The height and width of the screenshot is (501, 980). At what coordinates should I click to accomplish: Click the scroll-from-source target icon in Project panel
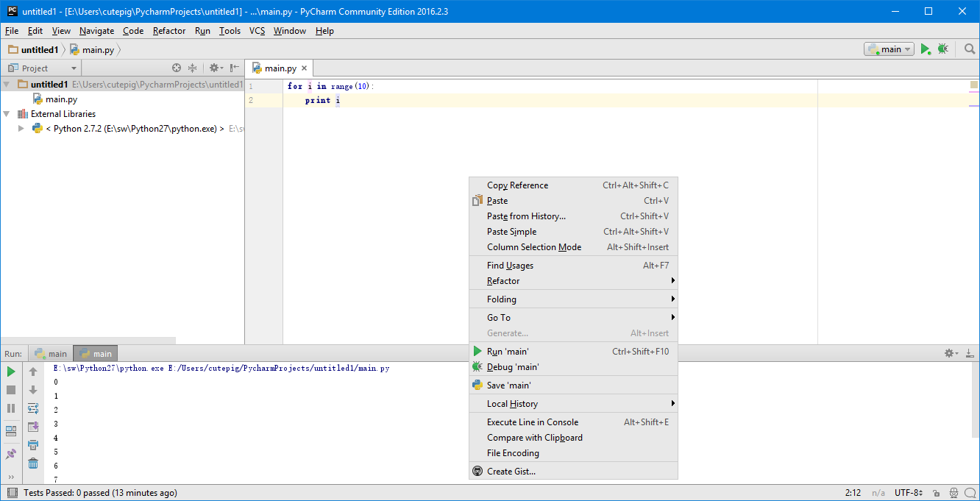(x=177, y=68)
